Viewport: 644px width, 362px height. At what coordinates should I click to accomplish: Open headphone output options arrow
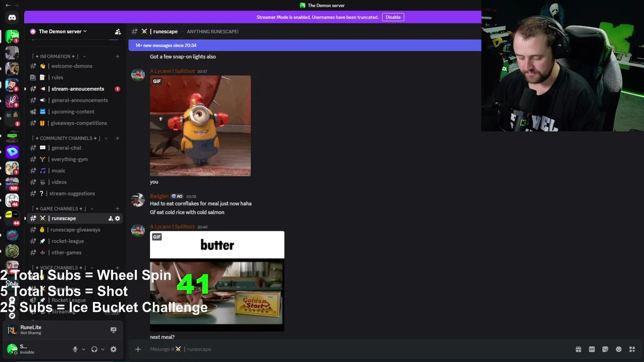103,349
